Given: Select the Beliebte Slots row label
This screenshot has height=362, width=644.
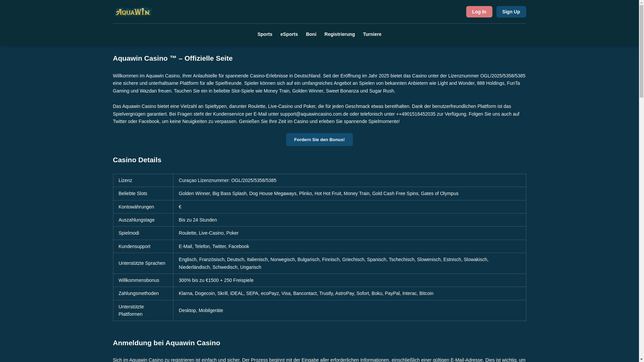Looking at the screenshot, I should point(143,193).
